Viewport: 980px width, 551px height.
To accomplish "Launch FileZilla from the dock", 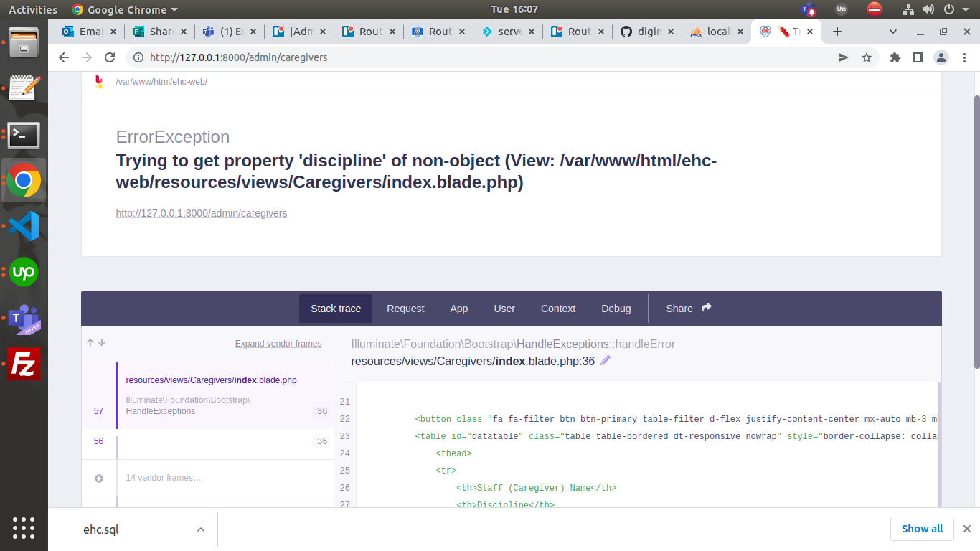I will click(x=24, y=364).
